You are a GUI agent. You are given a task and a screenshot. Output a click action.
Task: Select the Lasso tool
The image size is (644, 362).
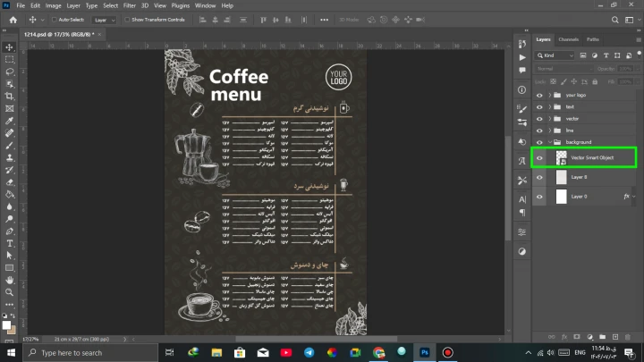coord(9,72)
